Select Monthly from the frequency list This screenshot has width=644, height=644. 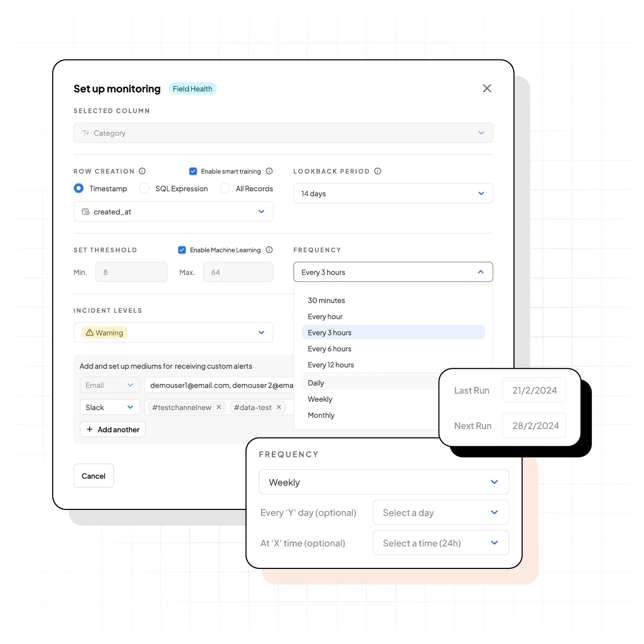(x=321, y=415)
